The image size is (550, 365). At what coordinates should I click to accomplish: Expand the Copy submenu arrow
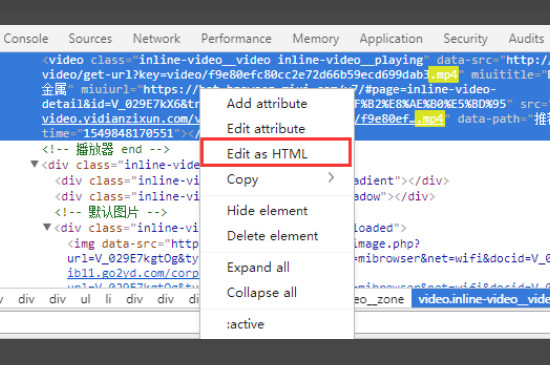point(331,178)
